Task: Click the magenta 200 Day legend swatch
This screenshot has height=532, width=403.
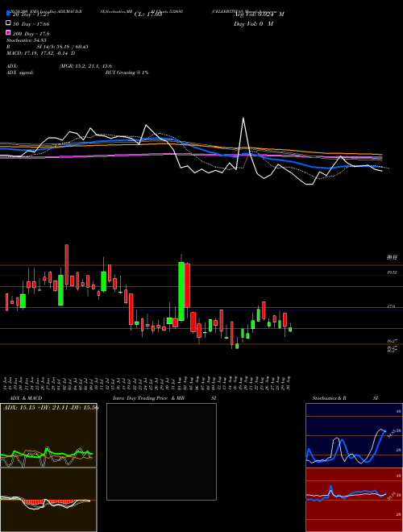Action: click(8, 32)
